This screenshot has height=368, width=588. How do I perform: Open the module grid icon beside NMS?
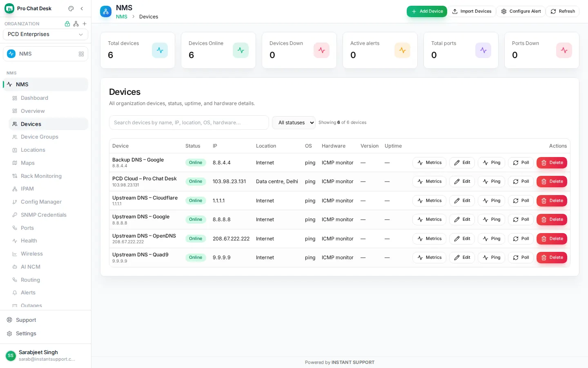point(81,54)
